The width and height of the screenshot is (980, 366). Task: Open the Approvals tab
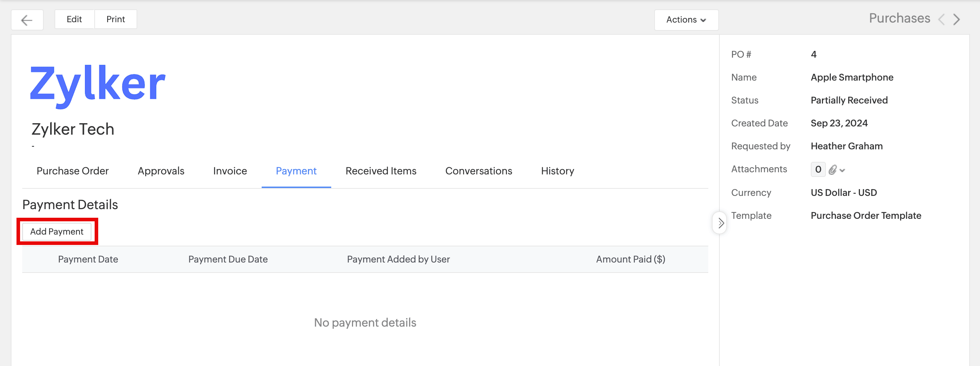pos(161,171)
